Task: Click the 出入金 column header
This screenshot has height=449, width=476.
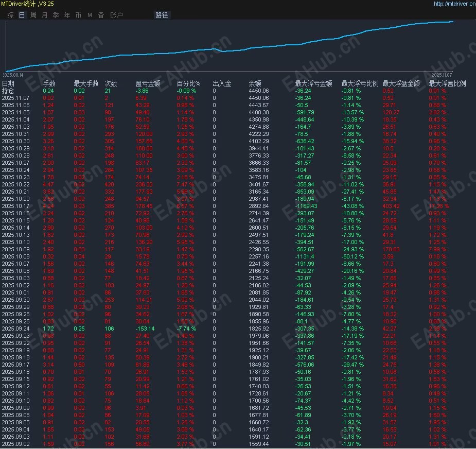Action: click(x=222, y=83)
